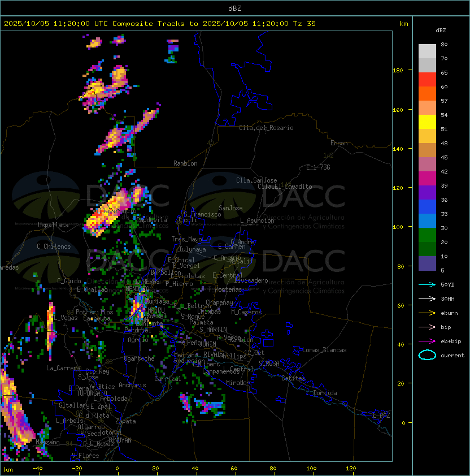The height and width of the screenshot is (476, 470).
Task: Click the 'Tulumaya' map label
Action: click(x=193, y=249)
